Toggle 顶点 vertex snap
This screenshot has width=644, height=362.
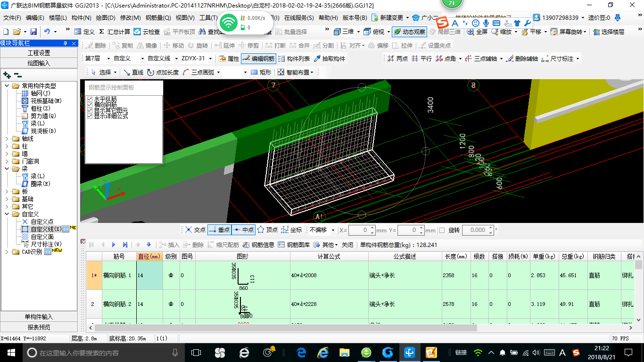[x=267, y=230]
